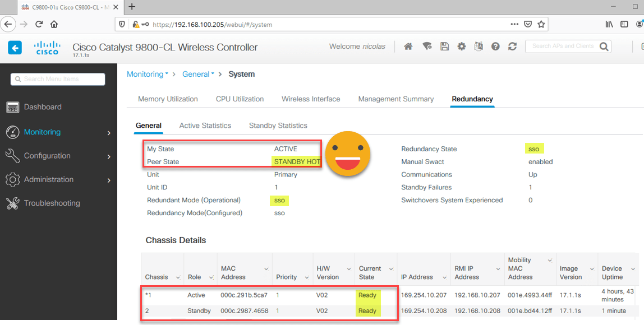Open the Help question mark icon

(x=495, y=47)
